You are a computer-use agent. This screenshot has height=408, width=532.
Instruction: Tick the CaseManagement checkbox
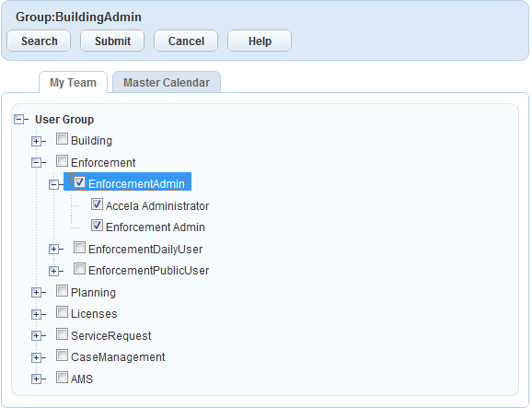(x=62, y=356)
